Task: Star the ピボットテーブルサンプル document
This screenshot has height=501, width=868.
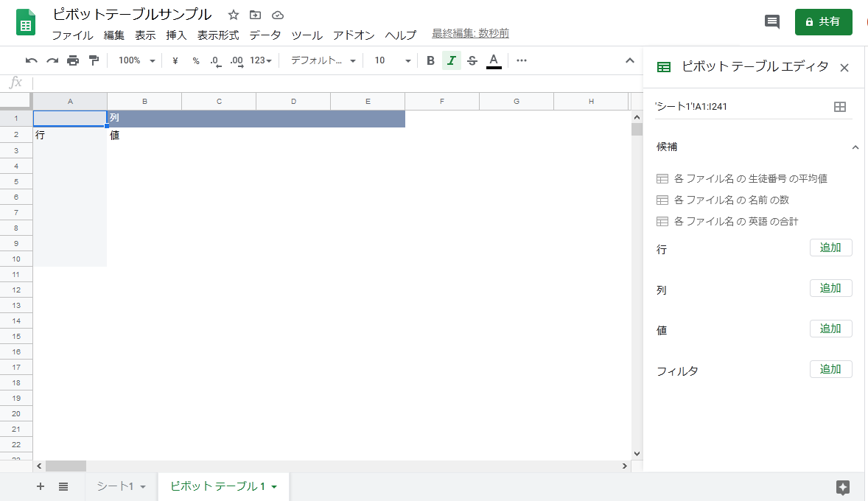Action: pyautogui.click(x=234, y=15)
